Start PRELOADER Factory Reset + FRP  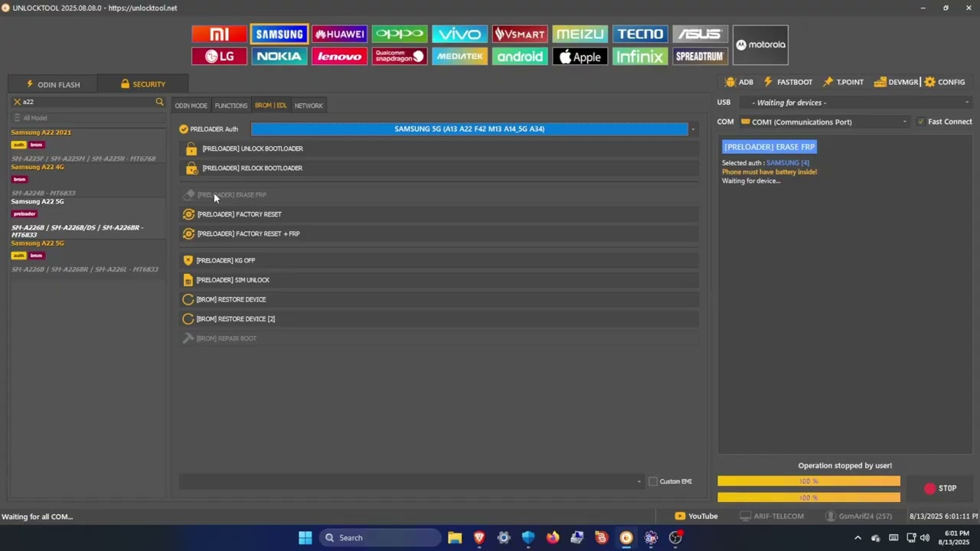439,234
